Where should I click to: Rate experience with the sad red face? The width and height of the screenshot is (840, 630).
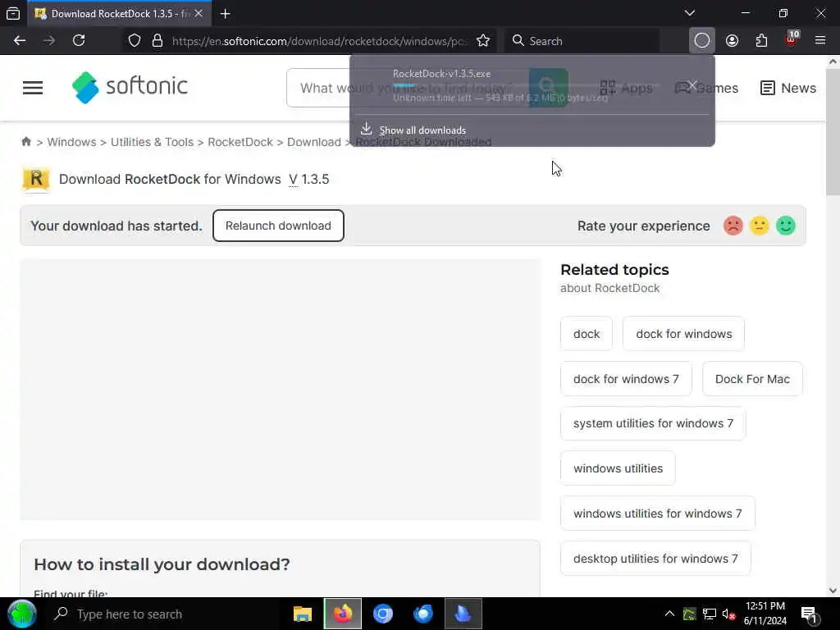(733, 226)
